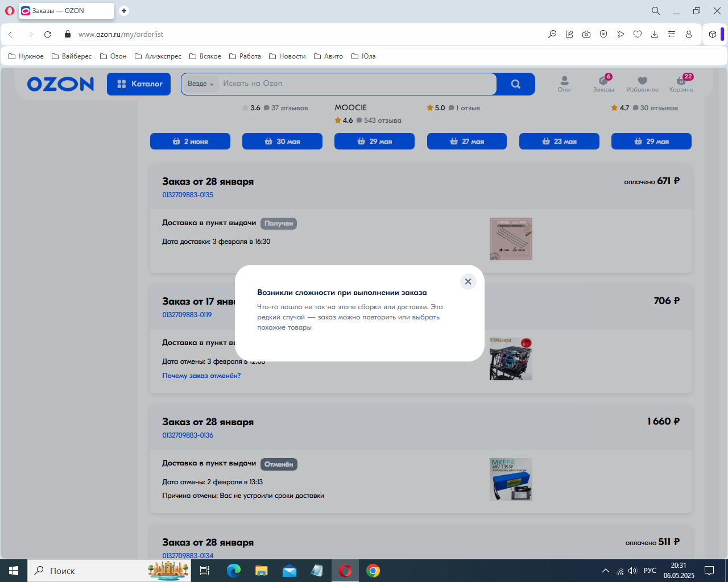Reload the page in browser toolbar
Image resolution: width=728 pixels, height=582 pixels.
[48, 35]
